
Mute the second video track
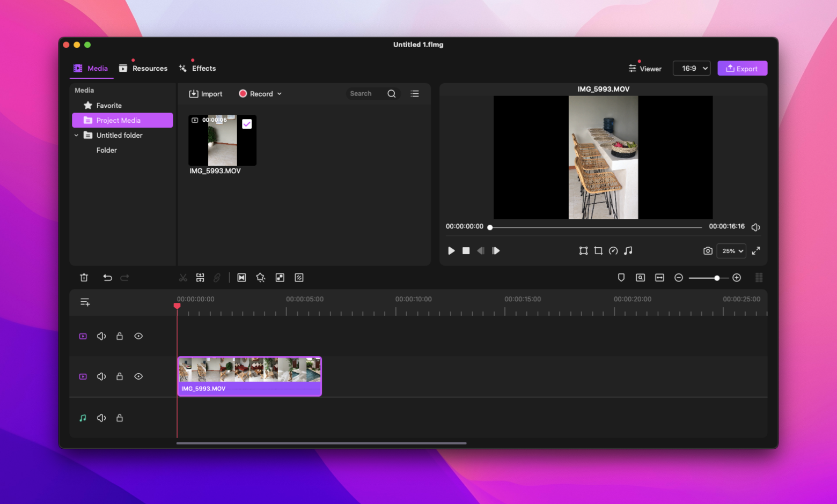click(101, 377)
